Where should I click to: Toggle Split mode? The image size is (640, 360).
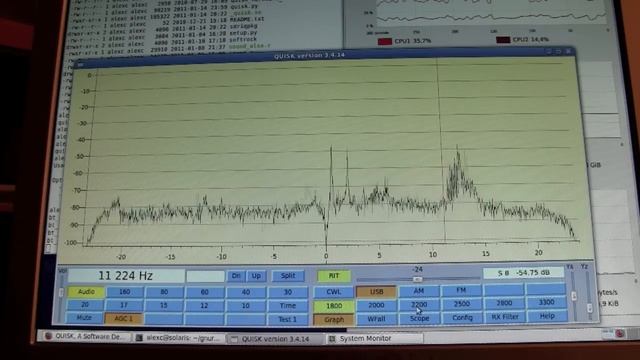(288, 276)
